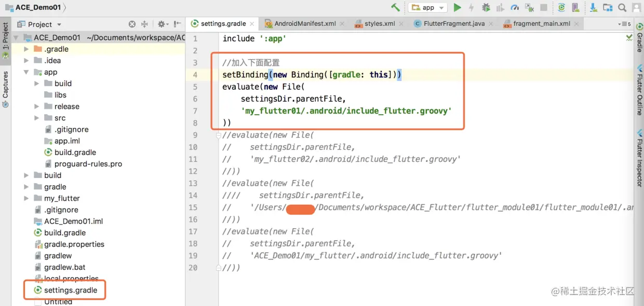Open Project Structure icon in toolbar
The height and width of the screenshot is (306, 644).
(x=608, y=7)
